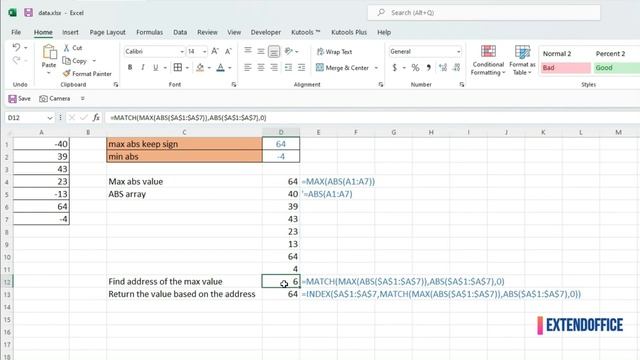Open the Number dialog launcher
Viewport: 640px width, 360px height.
[462, 84]
